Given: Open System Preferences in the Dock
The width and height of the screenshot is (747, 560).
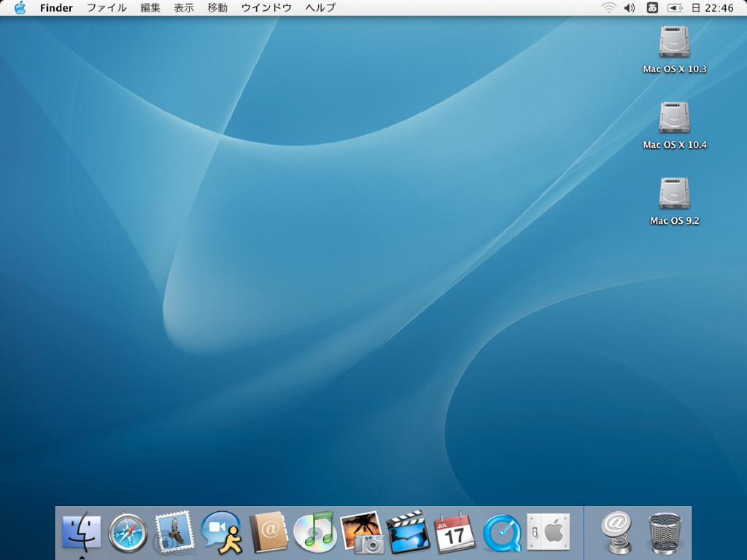Looking at the screenshot, I should pyautogui.click(x=548, y=532).
